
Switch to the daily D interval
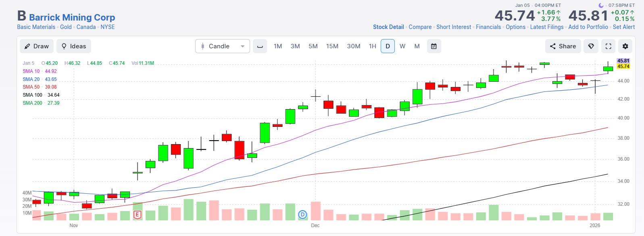click(388, 46)
